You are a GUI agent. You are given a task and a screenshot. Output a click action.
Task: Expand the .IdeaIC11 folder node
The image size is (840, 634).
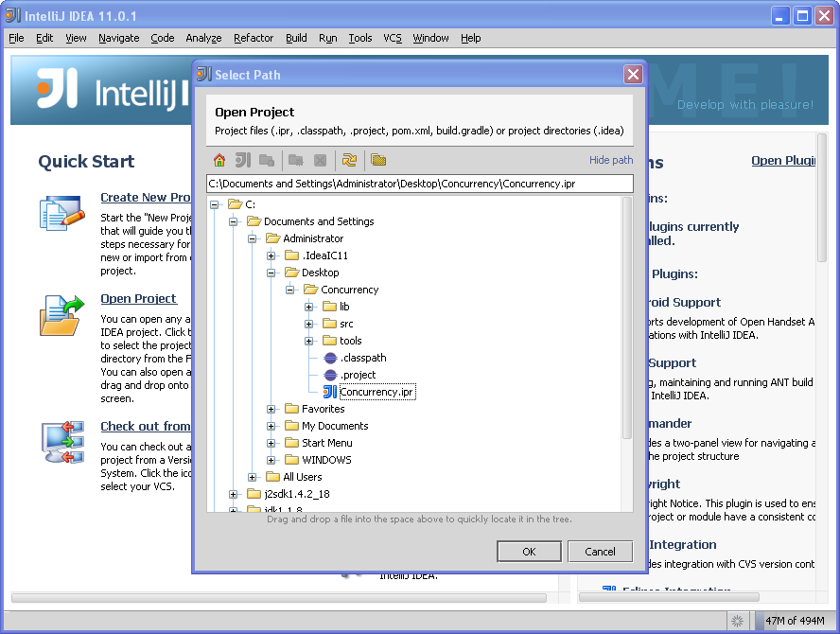(x=271, y=255)
